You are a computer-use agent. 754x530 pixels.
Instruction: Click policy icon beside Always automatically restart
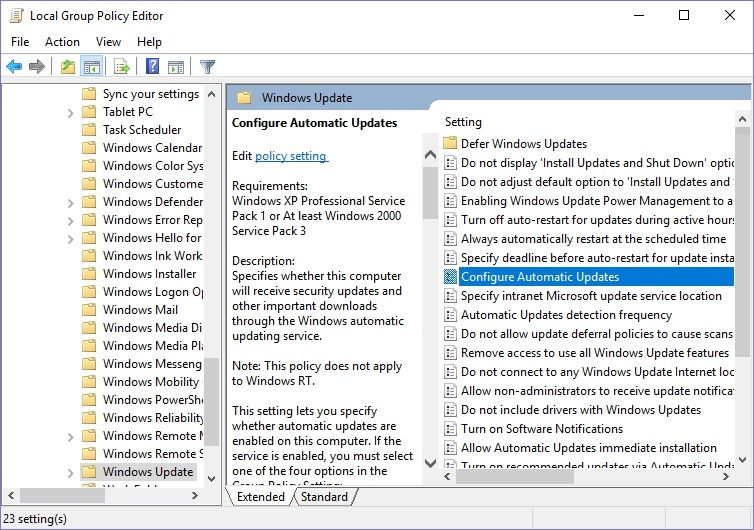coord(450,239)
